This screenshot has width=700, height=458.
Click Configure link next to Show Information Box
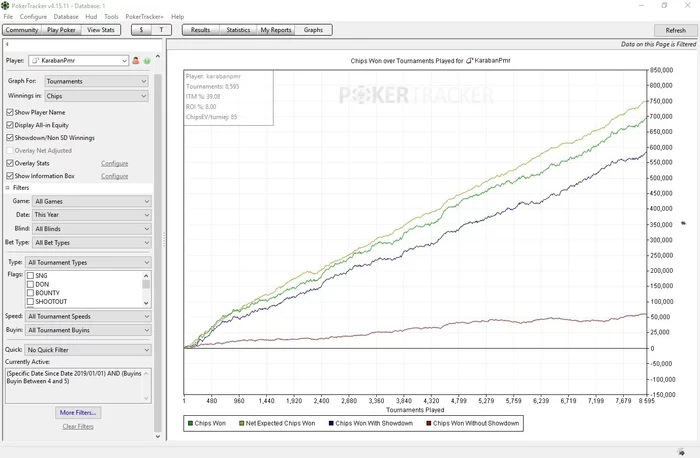[x=114, y=176]
